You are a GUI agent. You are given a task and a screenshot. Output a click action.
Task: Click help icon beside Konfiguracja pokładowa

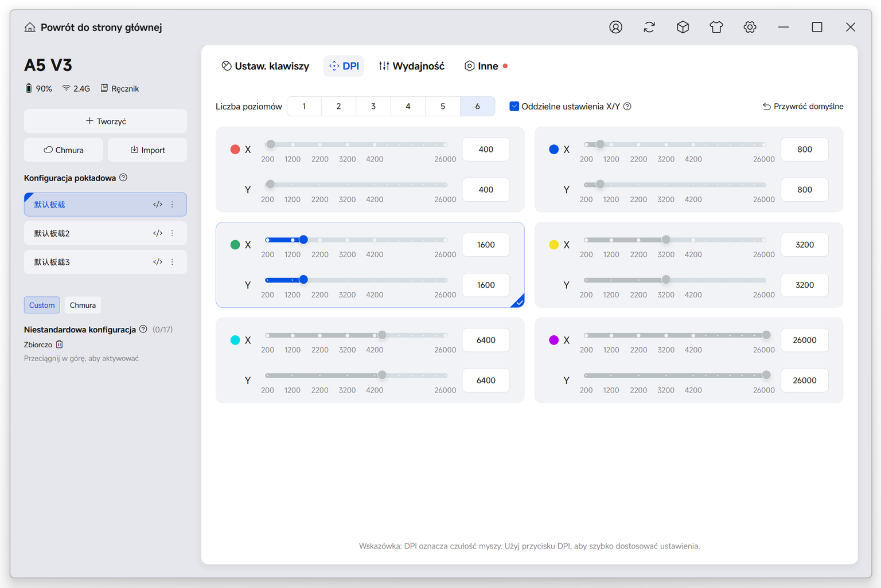123,178
